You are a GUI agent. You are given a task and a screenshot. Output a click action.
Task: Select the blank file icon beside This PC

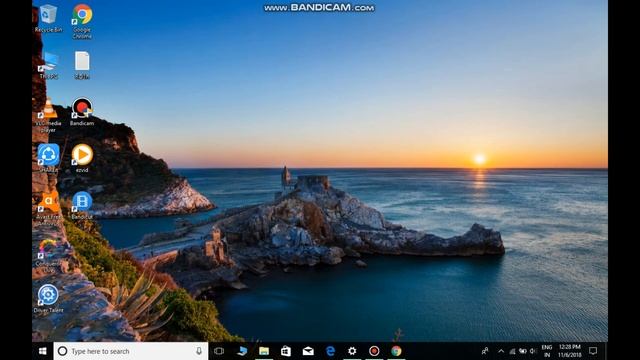tap(82, 65)
